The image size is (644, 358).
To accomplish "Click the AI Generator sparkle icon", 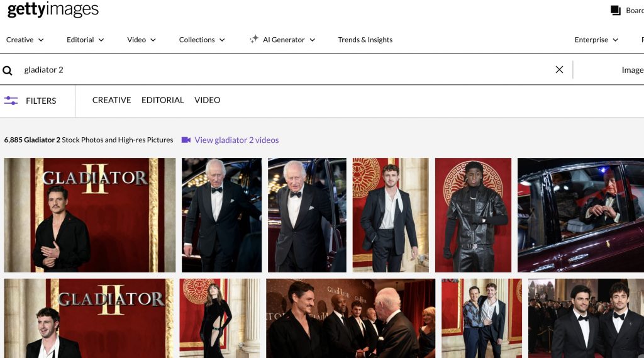I will click(x=254, y=40).
